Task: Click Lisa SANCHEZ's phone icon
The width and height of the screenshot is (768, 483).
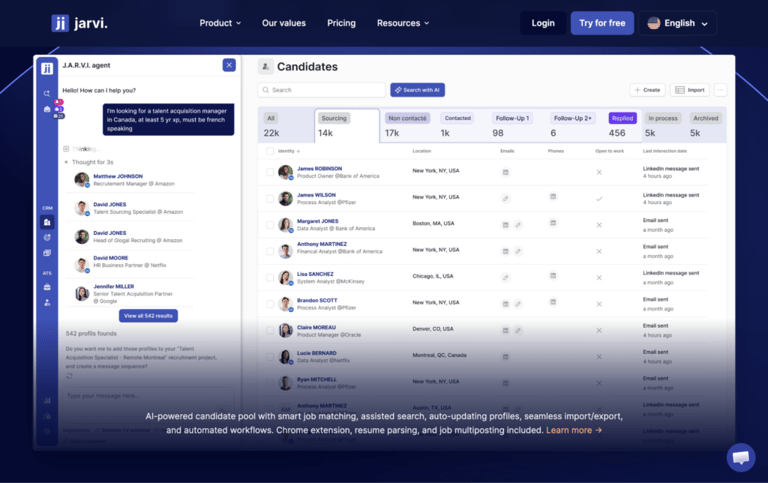Action: 553,276
